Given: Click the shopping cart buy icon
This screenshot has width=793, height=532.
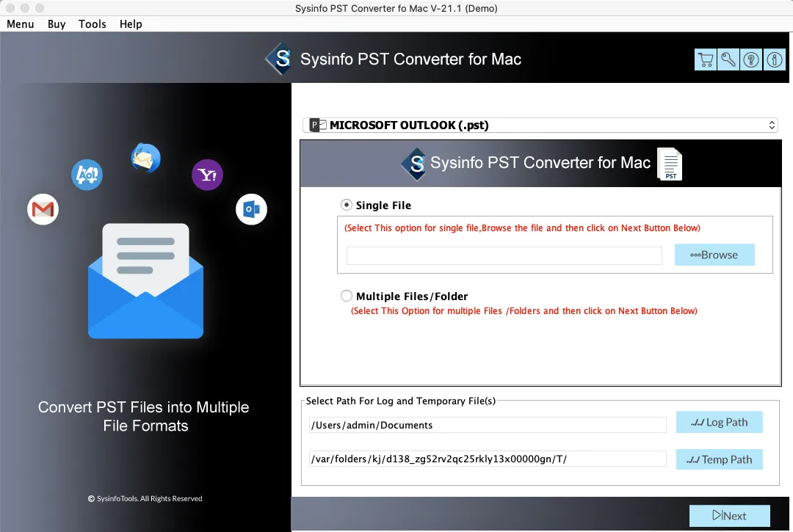Looking at the screenshot, I should [x=706, y=60].
